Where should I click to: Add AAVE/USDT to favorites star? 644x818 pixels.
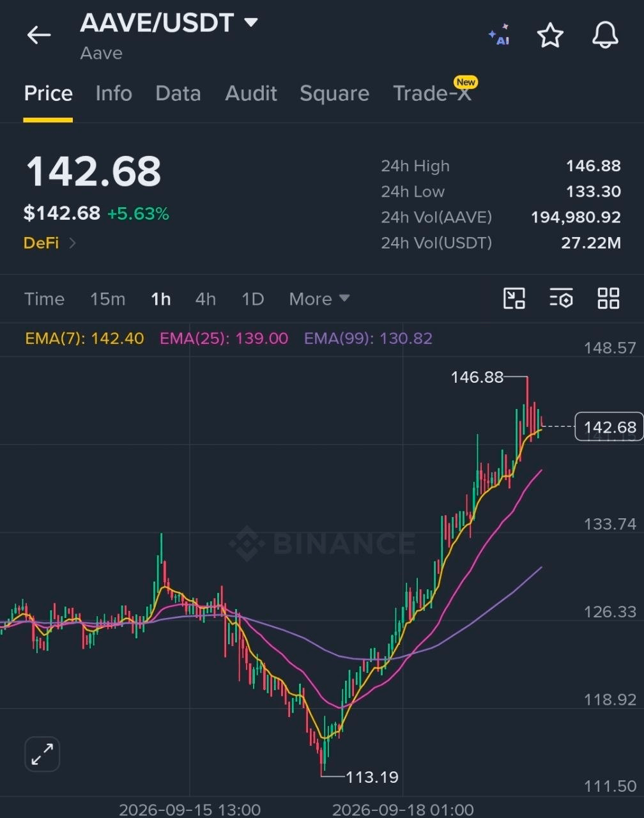(x=550, y=35)
